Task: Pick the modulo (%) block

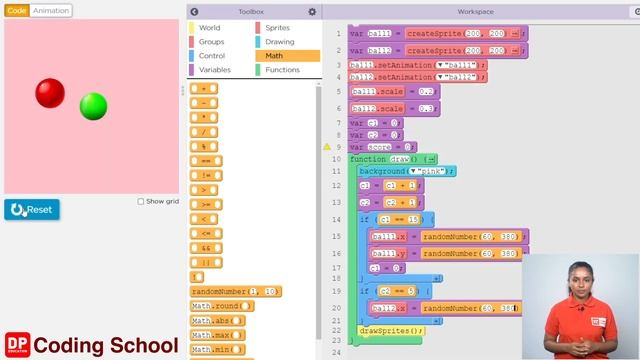Action: coord(204,147)
